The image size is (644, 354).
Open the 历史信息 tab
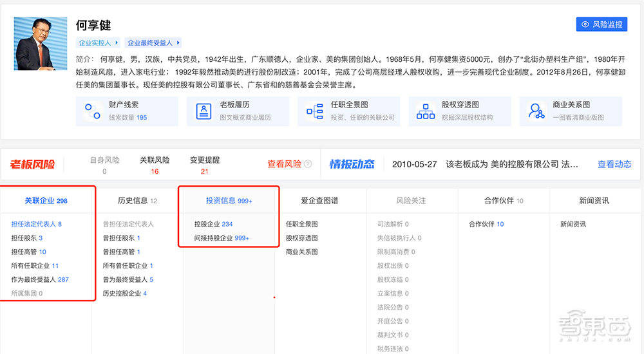(x=137, y=201)
